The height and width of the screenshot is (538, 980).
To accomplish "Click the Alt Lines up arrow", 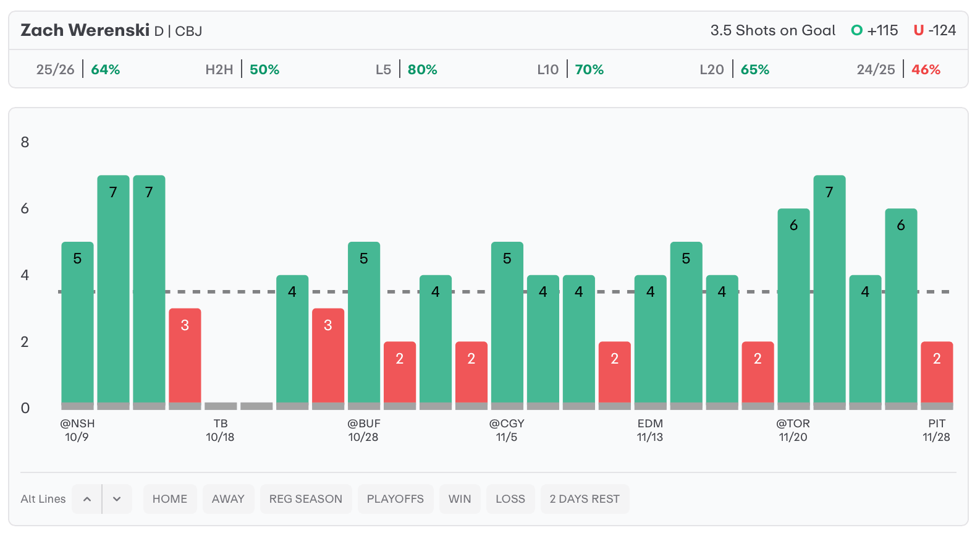I will 87,499.
